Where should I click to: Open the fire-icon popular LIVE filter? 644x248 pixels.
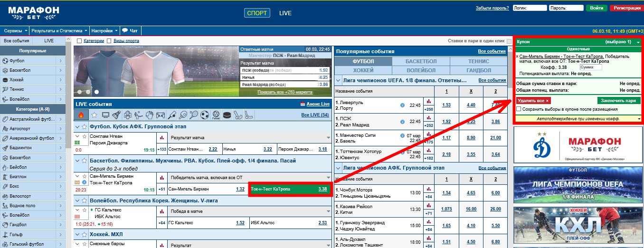pyautogui.click(x=81, y=114)
